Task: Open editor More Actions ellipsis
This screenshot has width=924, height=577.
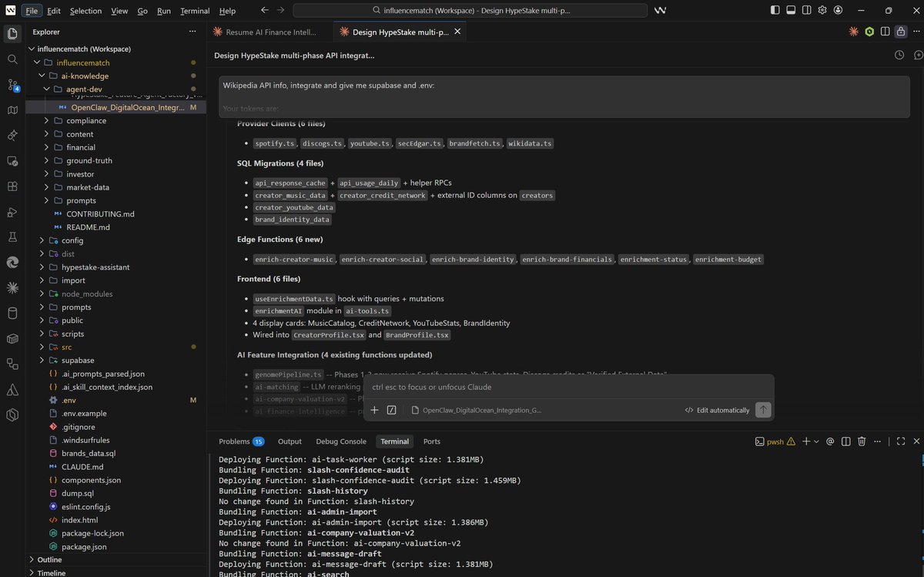Action: click(917, 32)
